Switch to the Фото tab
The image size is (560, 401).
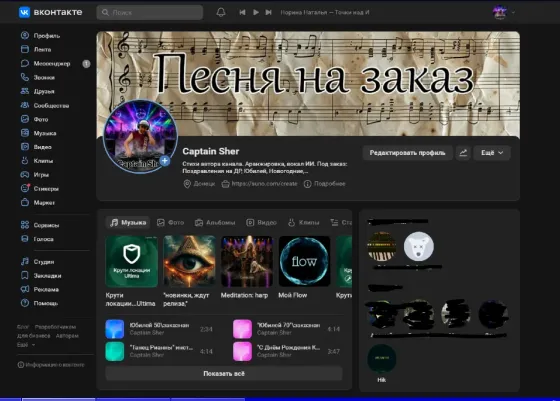(171, 222)
